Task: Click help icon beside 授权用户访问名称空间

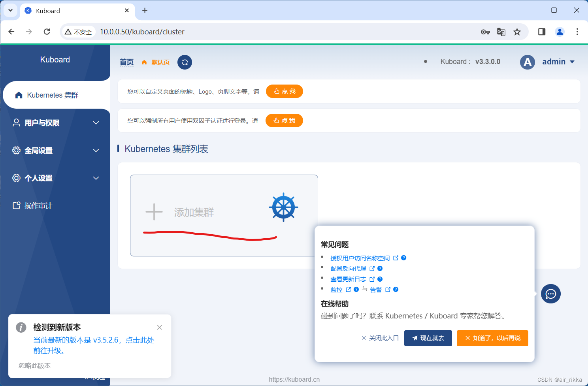Action: pyautogui.click(x=403, y=258)
